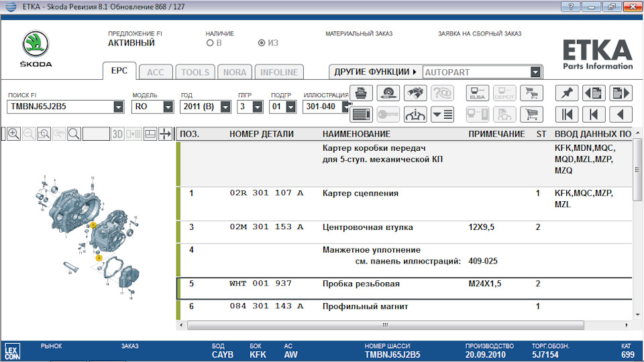Expand the ДРУГИЕ ФУНКЦИИ menu

pos(375,72)
